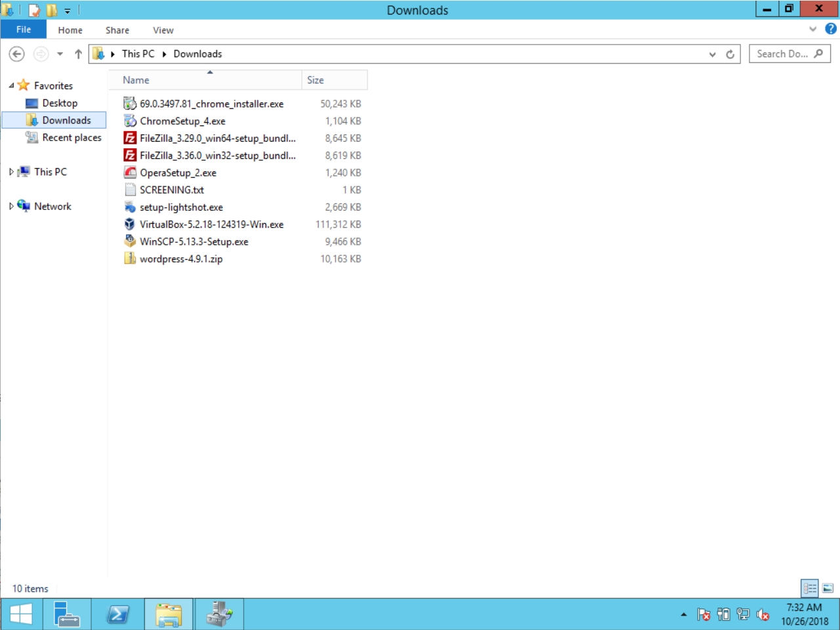Go forward with the Forward arrow button
Image resolution: width=840 pixels, height=630 pixels.
(x=41, y=54)
